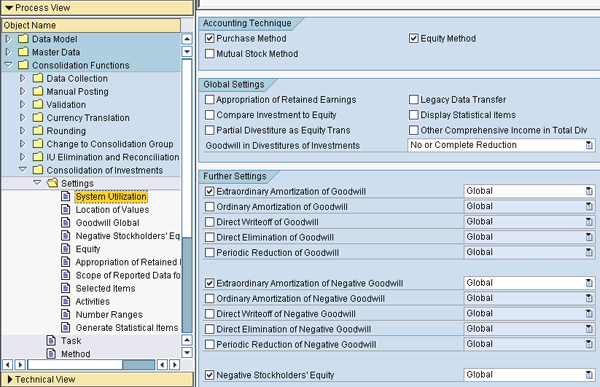Image resolution: width=600 pixels, height=387 pixels.
Task: Enable Appropriation of Retained Earnings checkbox
Action: 209,100
